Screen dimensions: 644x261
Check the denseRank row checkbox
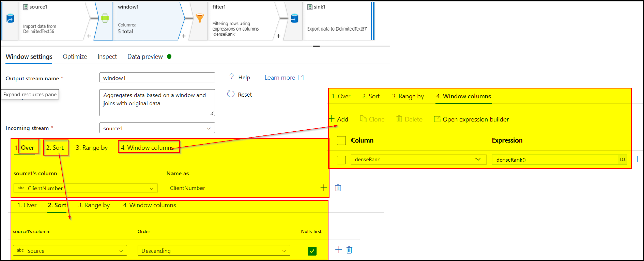click(341, 160)
